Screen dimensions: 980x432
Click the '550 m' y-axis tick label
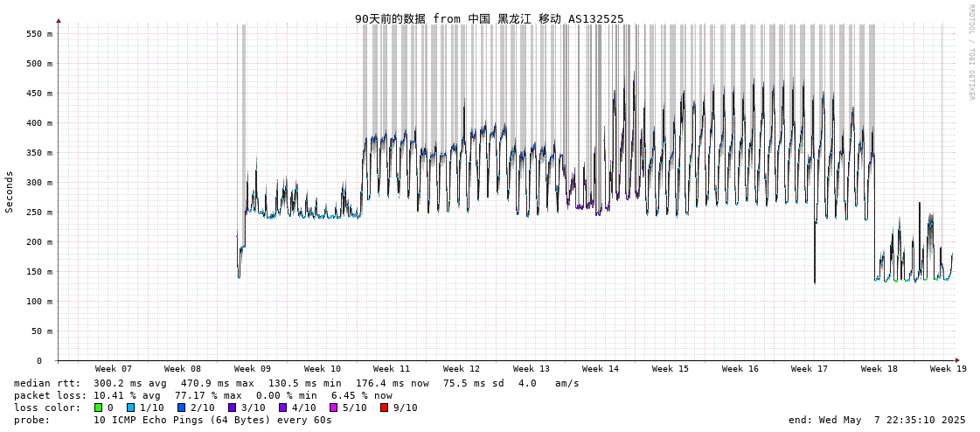coord(40,34)
